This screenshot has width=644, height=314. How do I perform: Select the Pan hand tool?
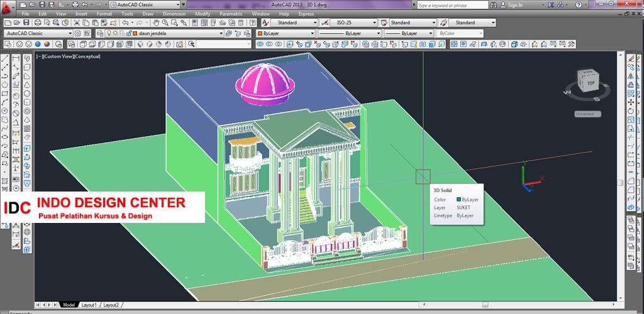pos(156,23)
